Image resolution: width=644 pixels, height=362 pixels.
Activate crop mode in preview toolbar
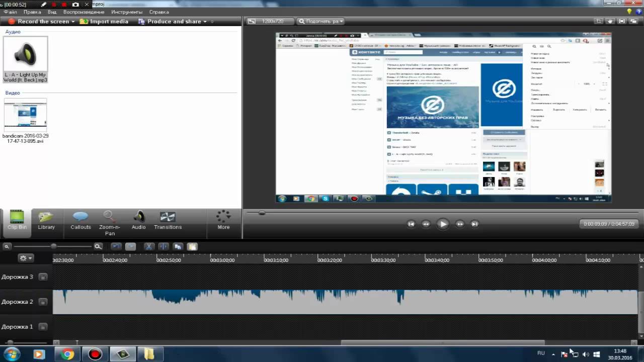point(599,21)
